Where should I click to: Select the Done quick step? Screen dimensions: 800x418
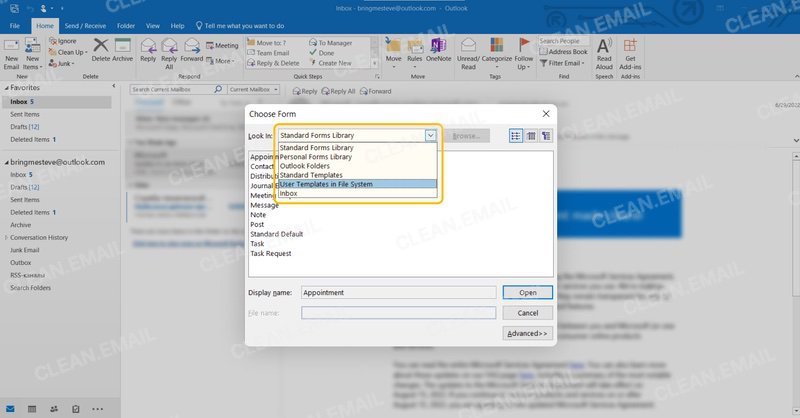coord(321,53)
